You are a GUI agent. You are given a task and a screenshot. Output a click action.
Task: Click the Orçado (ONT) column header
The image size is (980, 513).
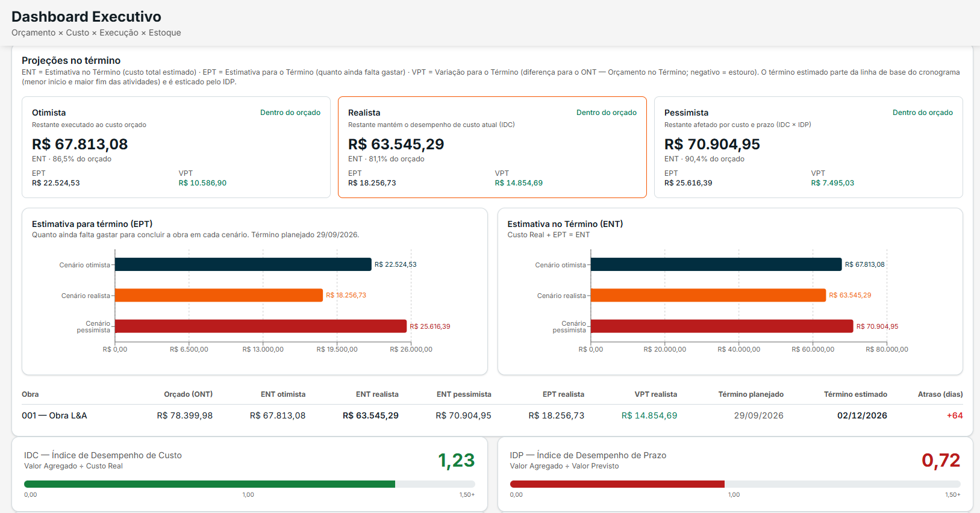pos(188,394)
